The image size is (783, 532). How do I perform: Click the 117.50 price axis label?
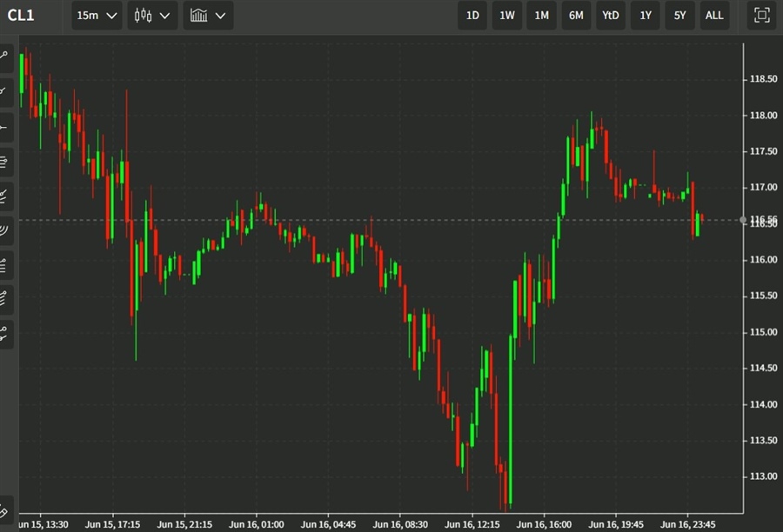(764, 151)
